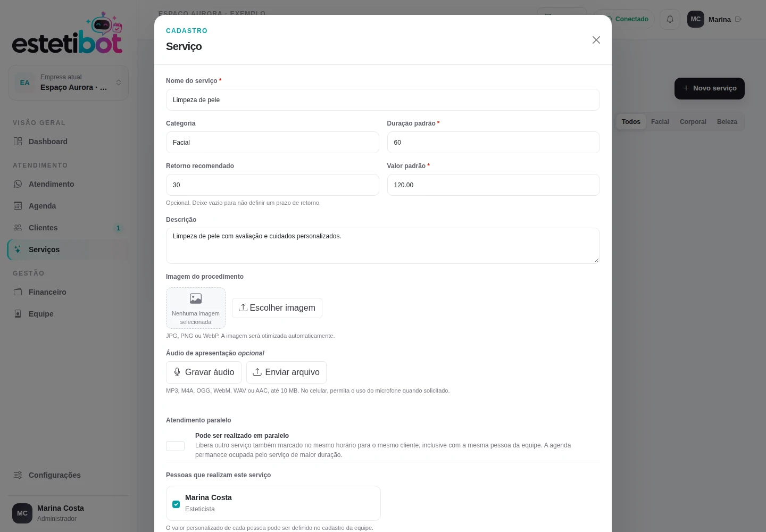Uncheck the Marina Costa professional checkbox
The width and height of the screenshot is (766, 532).
point(176,504)
